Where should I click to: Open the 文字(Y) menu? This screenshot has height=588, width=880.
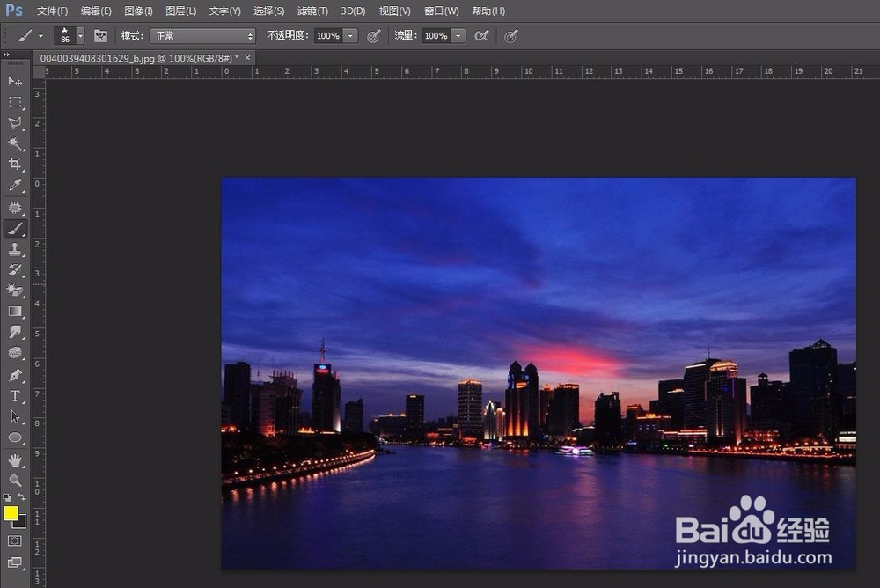[225, 11]
